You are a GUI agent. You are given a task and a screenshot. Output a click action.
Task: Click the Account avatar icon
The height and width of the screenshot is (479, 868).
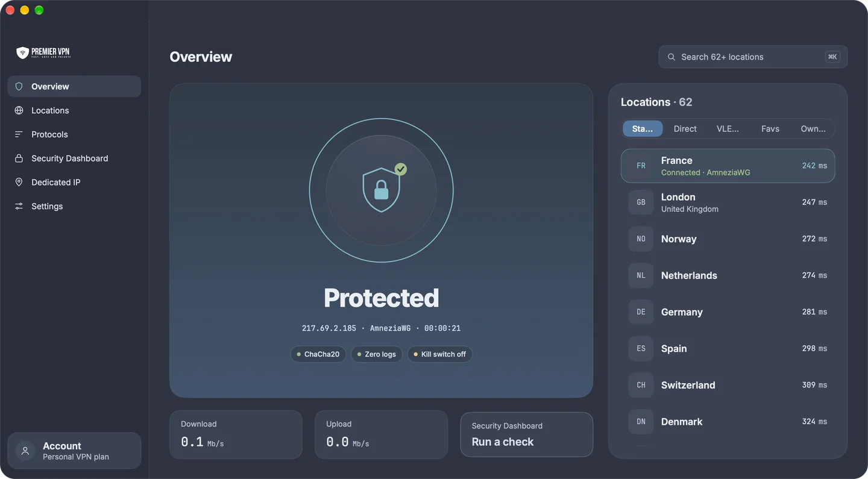(x=25, y=451)
